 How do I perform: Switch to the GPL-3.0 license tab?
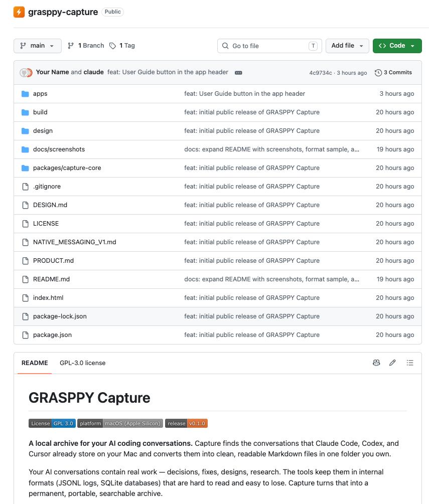tap(83, 363)
